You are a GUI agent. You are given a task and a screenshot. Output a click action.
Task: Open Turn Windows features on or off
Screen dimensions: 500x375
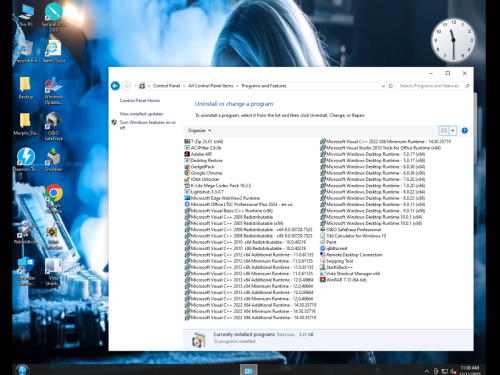(147, 125)
